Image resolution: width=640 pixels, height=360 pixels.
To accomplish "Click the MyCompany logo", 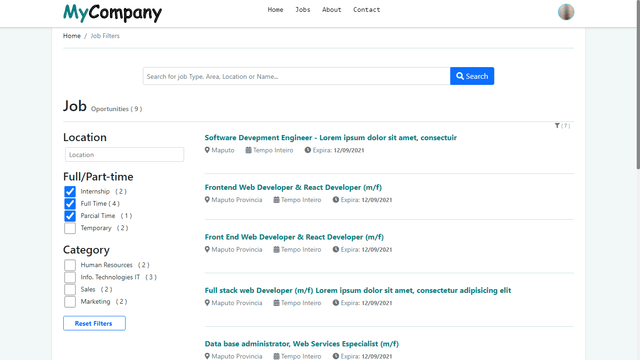I will click(112, 13).
